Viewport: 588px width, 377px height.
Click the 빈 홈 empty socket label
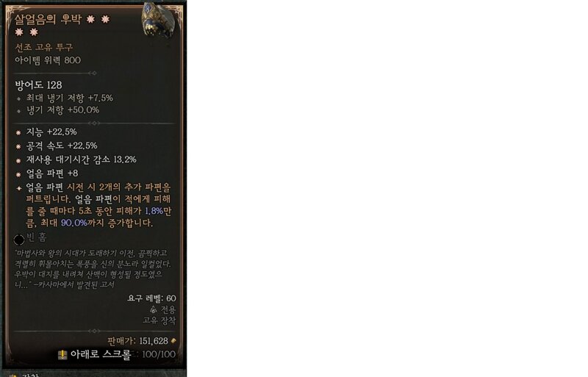coord(37,237)
